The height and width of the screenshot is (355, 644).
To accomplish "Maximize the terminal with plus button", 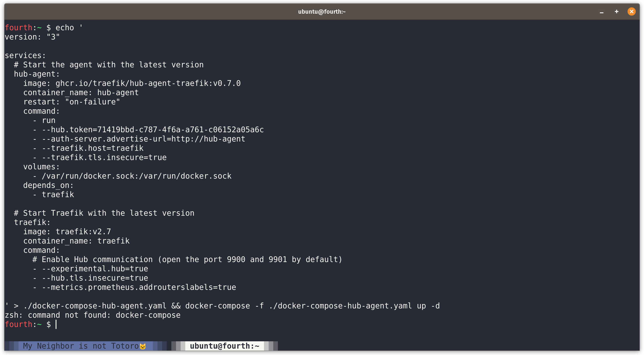I will click(616, 11).
